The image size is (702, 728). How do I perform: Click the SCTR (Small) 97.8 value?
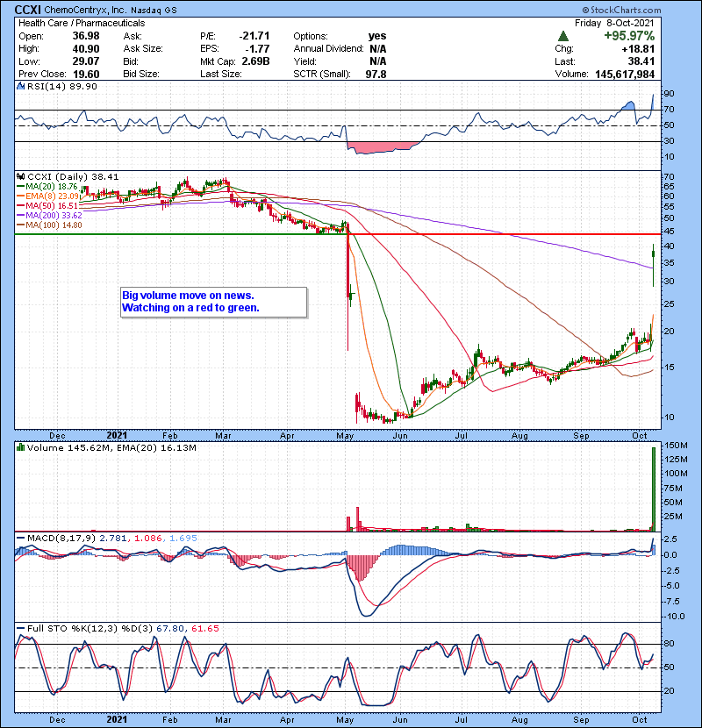376,75
